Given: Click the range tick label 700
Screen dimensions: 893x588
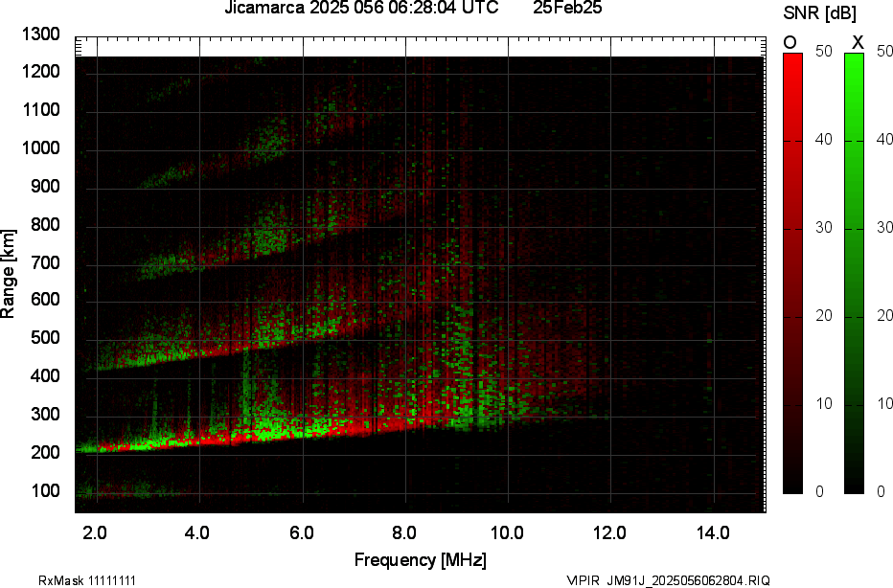Looking at the screenshot, I should coord(45,262).
